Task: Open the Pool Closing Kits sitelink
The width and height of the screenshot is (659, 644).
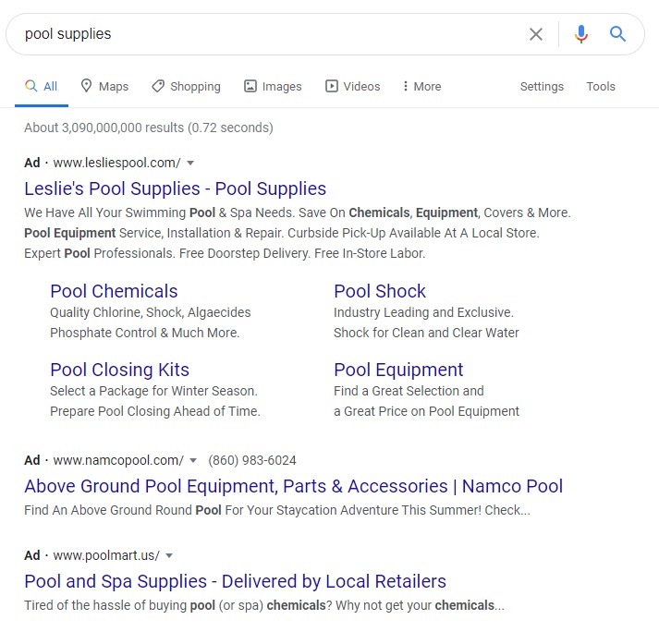Action: tap(120, 370)
